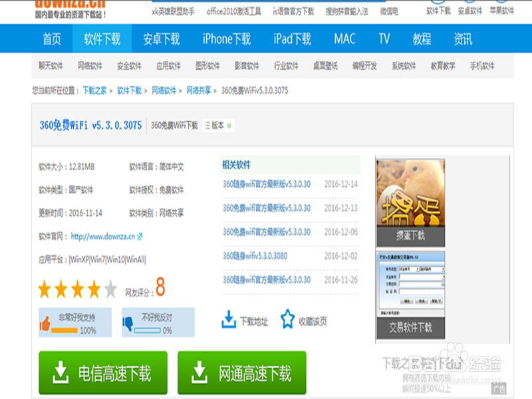Click the download address arrow icon
The image size is (532, 399).
coord(229,320)
